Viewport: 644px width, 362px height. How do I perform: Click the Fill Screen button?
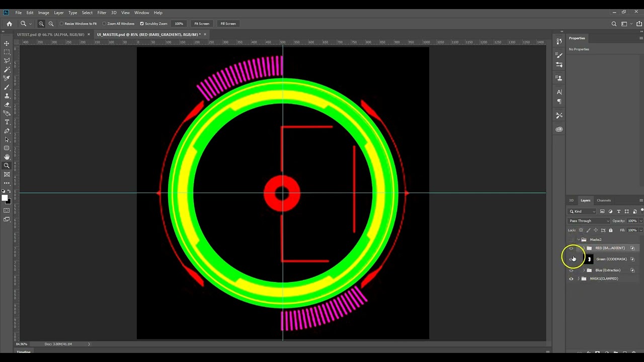tap(228, 24)
